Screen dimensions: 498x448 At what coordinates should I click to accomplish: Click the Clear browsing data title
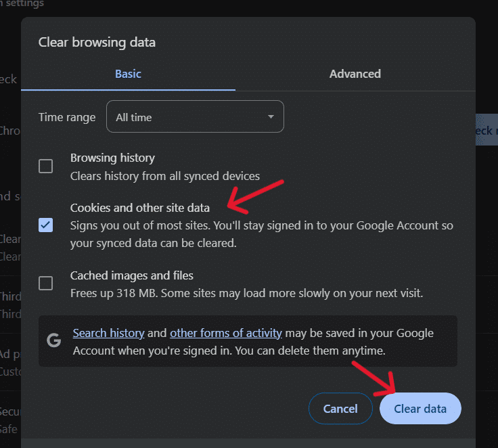pyautogui.click(x=97, y=42)
